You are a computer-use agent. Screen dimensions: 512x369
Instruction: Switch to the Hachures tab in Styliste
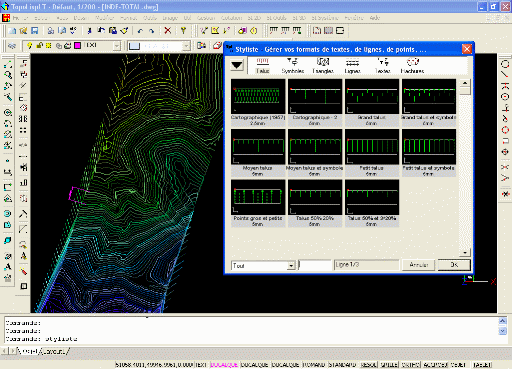[x=412, y=66]
